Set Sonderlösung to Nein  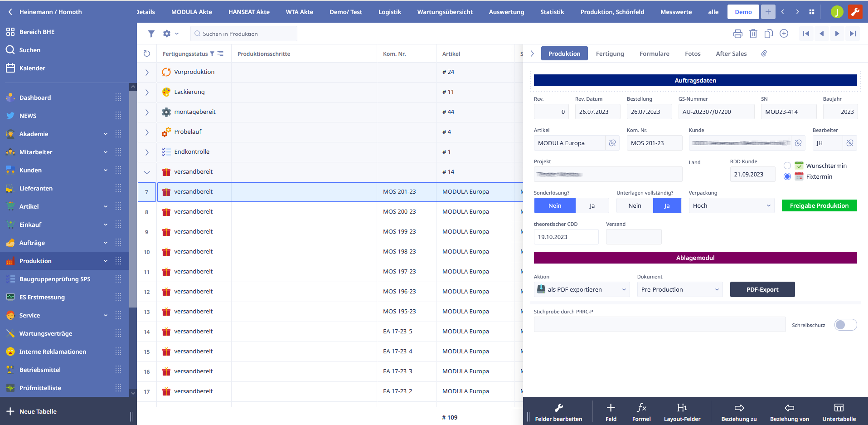[x=555, y=205]
